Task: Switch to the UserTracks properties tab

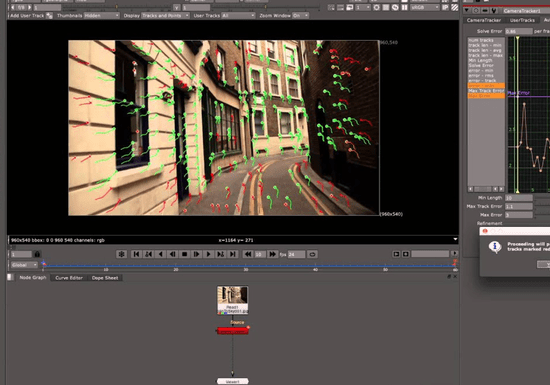Action: tap(522, 20)
